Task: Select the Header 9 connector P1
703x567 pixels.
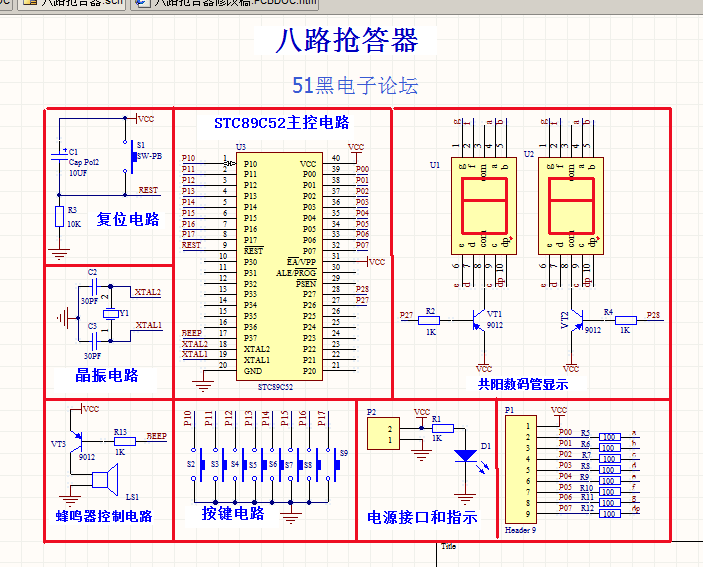Action: [521, 469]
